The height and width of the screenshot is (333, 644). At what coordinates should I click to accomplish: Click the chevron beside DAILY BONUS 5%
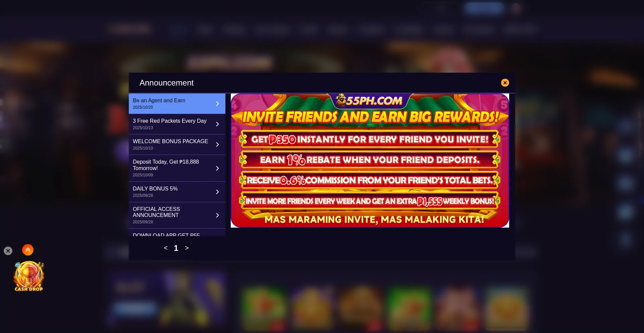(x=217, y=192)
